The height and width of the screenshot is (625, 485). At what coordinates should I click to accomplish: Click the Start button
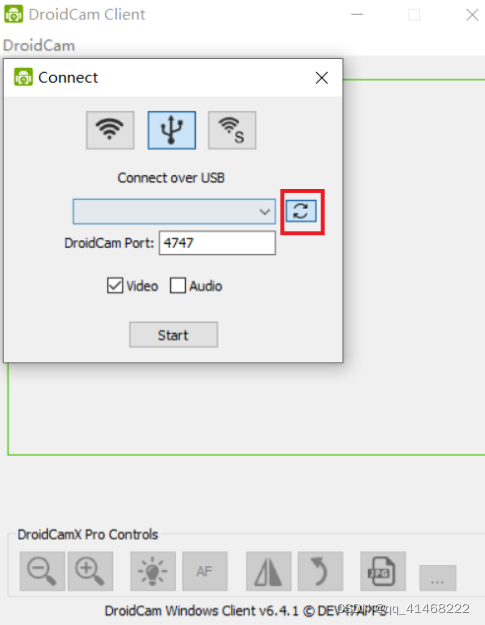click(x=173, y=335)
